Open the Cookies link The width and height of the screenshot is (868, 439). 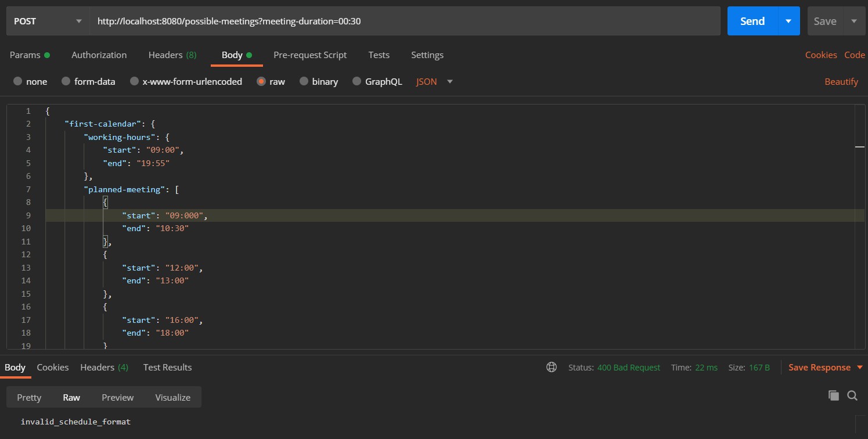click(821, 55)
